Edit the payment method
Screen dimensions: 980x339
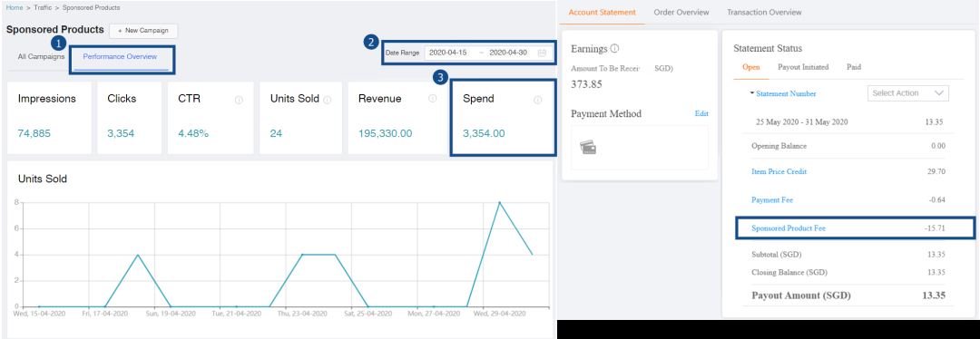(x=701, y=113)
